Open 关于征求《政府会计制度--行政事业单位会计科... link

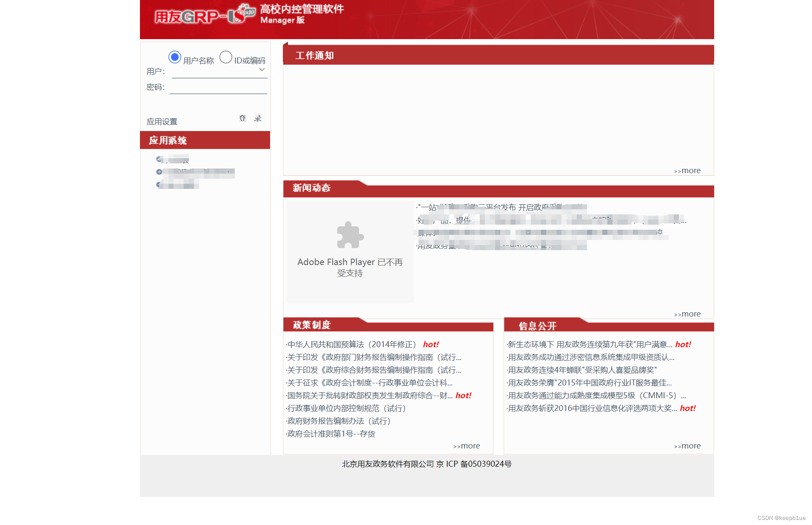370,383
